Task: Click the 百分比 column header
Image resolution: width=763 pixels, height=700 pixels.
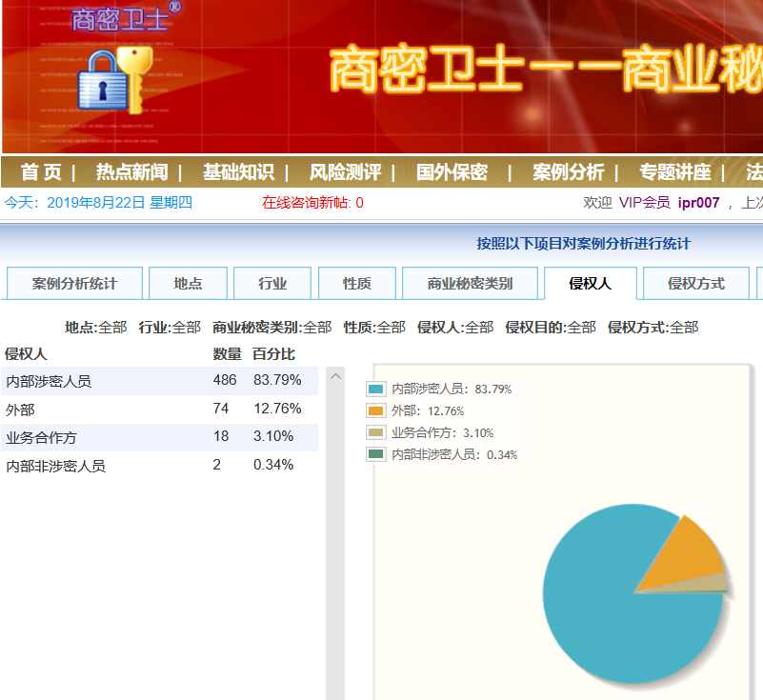Action: click(273, 354)
